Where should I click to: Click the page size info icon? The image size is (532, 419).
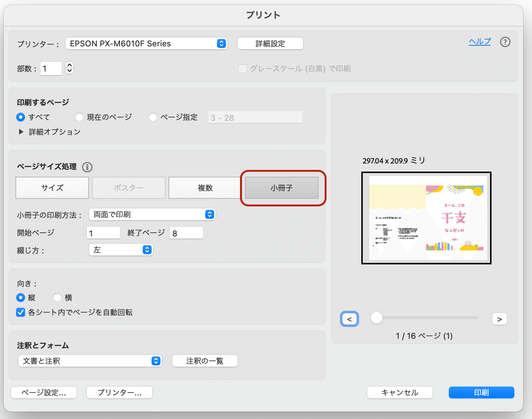tap(87, 167)
